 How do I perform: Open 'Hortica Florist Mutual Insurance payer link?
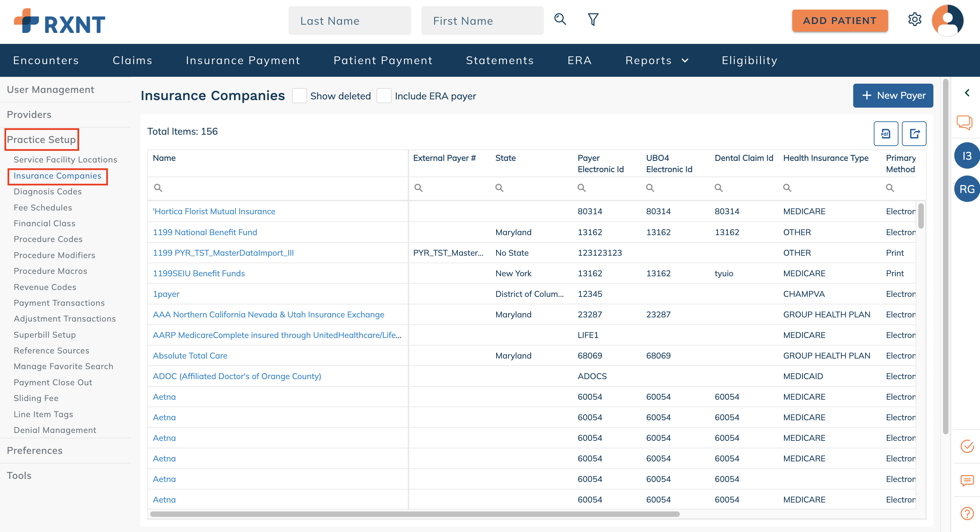point(214,211)
